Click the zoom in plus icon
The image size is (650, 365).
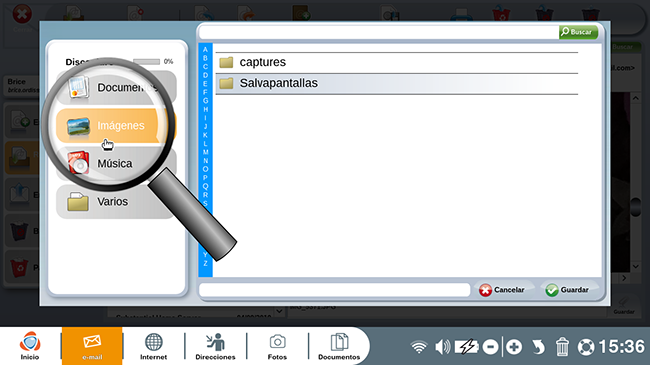[514, 347]
